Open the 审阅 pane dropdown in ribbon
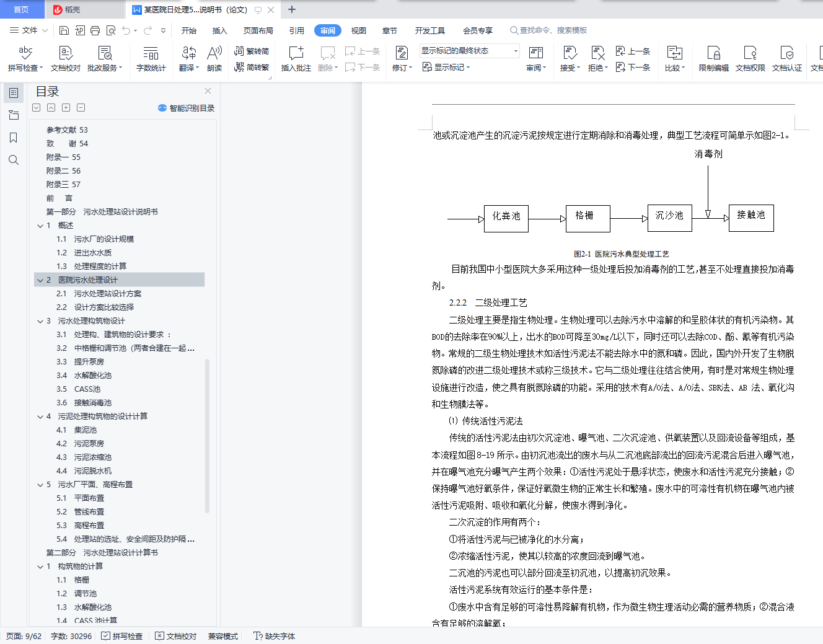The image size is (823, 644). (x=544, y=68)
